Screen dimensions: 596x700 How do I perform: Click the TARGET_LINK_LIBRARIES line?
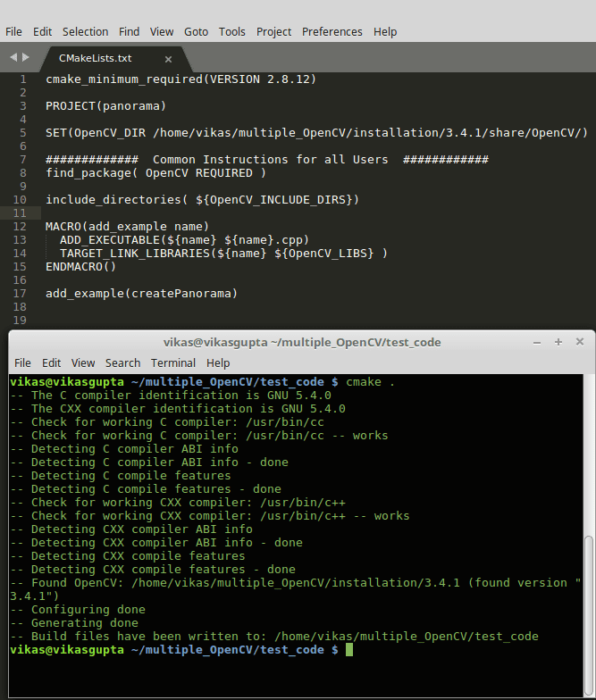coord(223,254)
